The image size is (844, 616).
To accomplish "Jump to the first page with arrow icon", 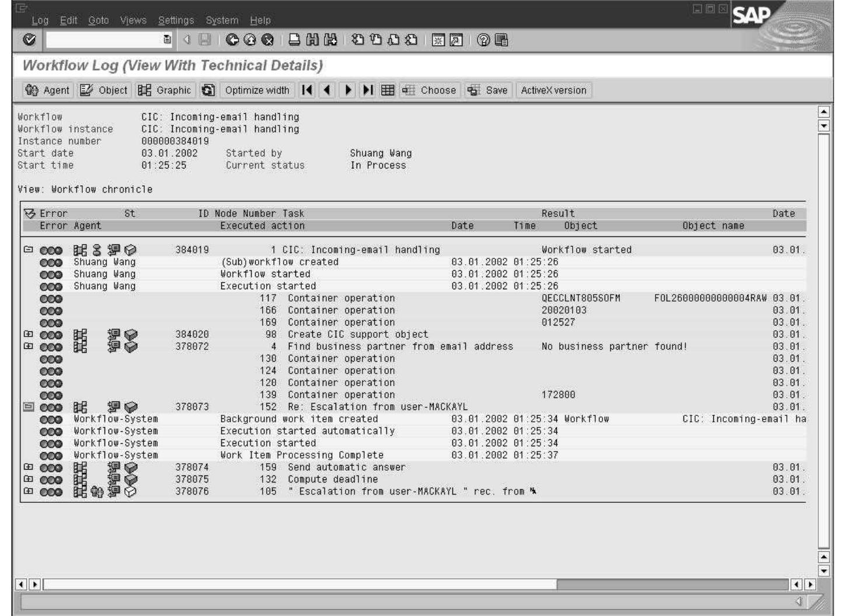I will pyautogui.click(x=307, y=90).
